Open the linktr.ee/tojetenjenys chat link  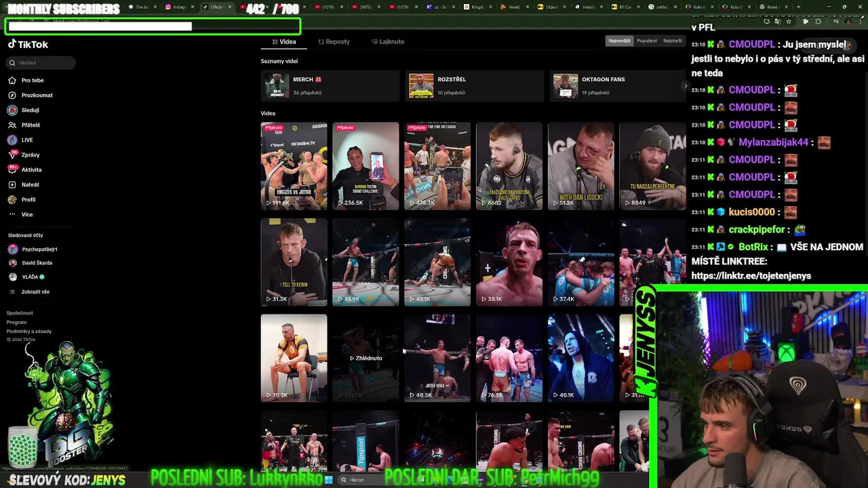(x=751, y=276)
